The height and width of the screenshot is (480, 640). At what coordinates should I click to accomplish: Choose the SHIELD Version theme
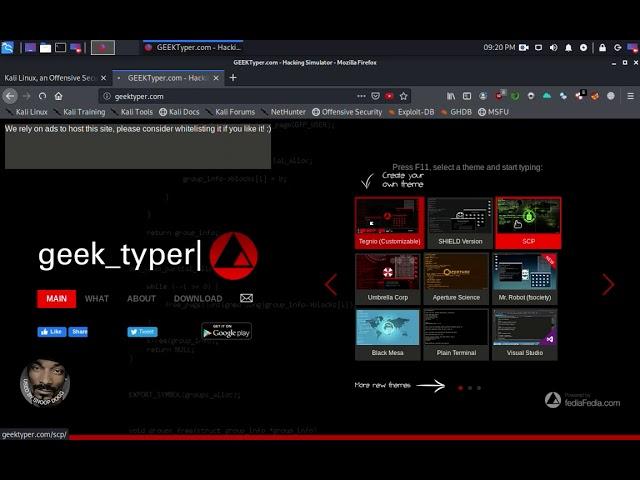(x=460, y=223)
